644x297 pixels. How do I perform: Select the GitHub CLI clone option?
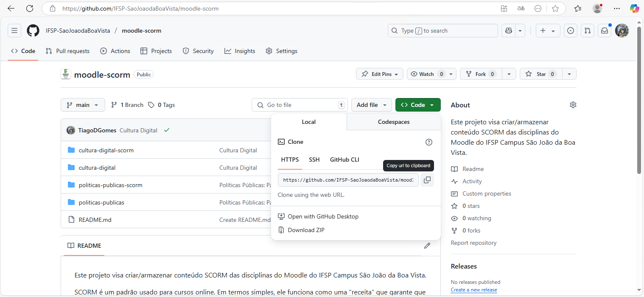coord(344,160)
